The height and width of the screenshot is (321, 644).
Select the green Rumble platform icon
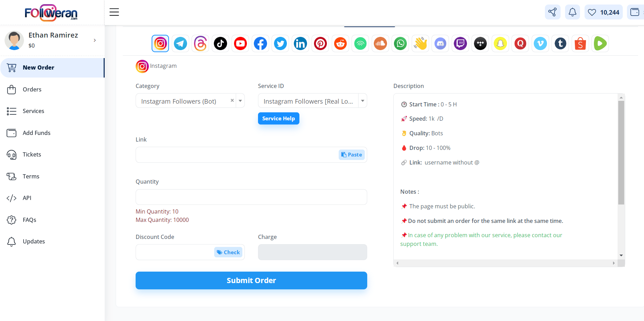click(600, 43)
